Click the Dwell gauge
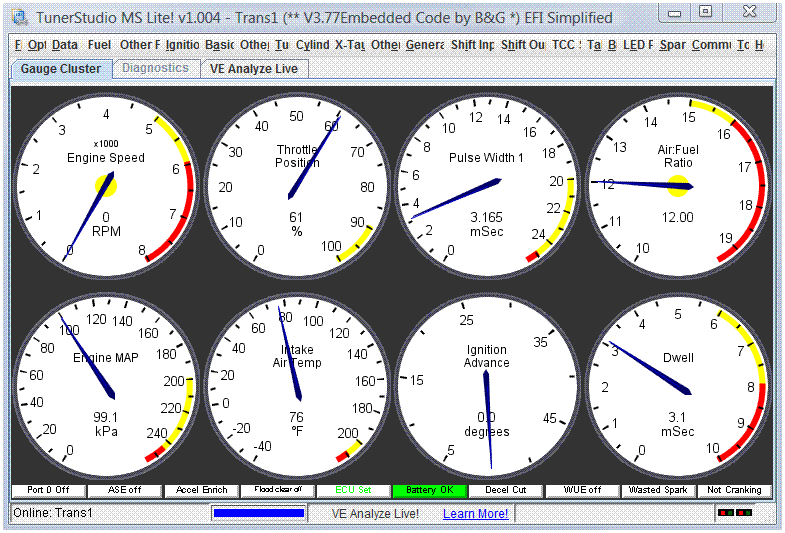785x533 pixels. (x=678, y=386)
